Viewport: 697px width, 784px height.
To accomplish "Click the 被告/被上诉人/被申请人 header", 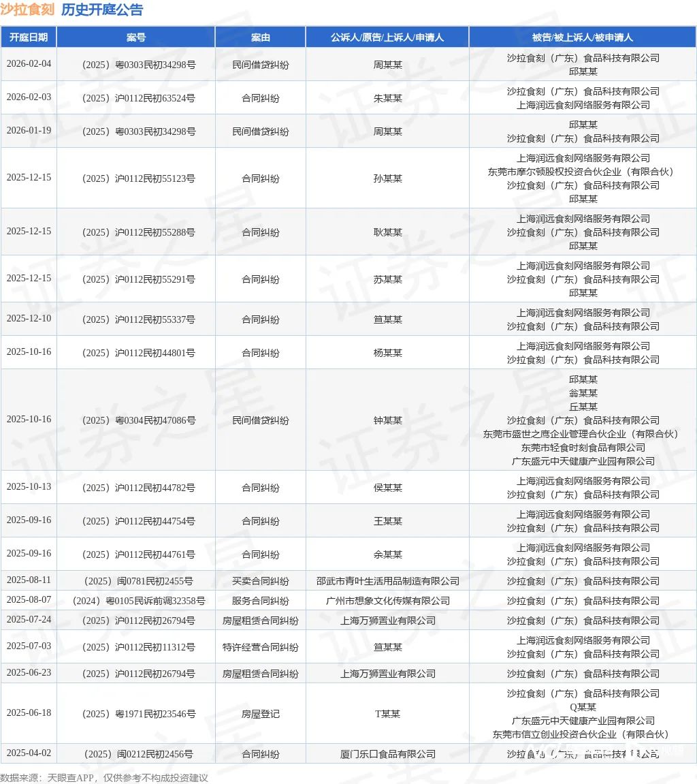I will 582,37.
